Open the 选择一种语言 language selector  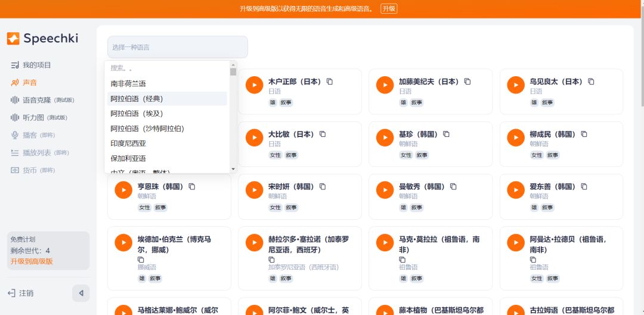(x=178, y=47)
